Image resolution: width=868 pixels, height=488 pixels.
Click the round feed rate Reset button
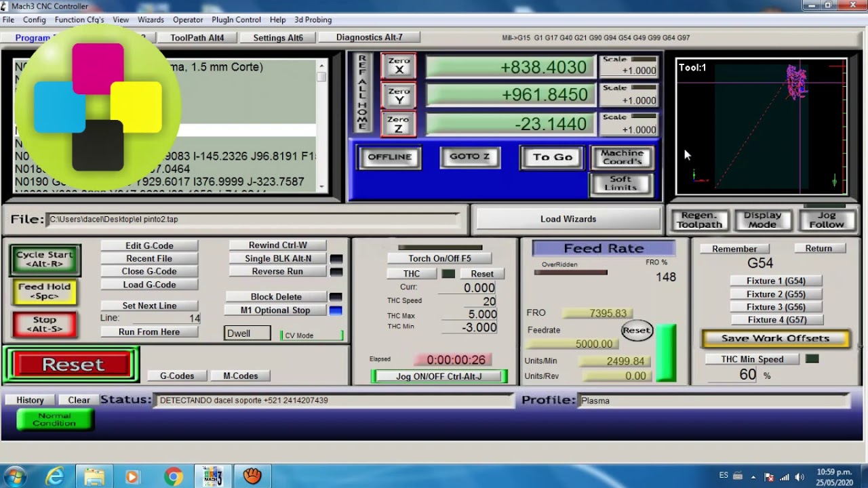636,331
